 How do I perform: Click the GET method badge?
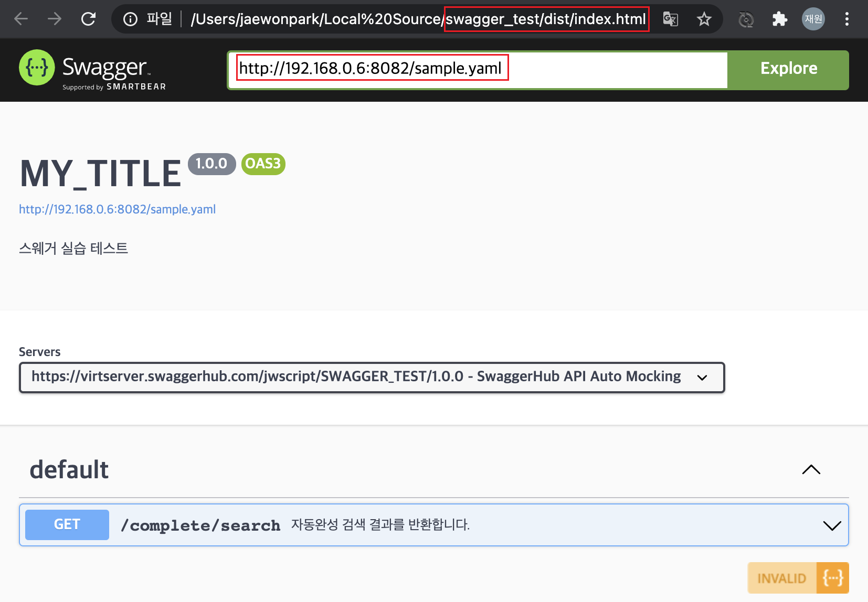click(67, 525)
